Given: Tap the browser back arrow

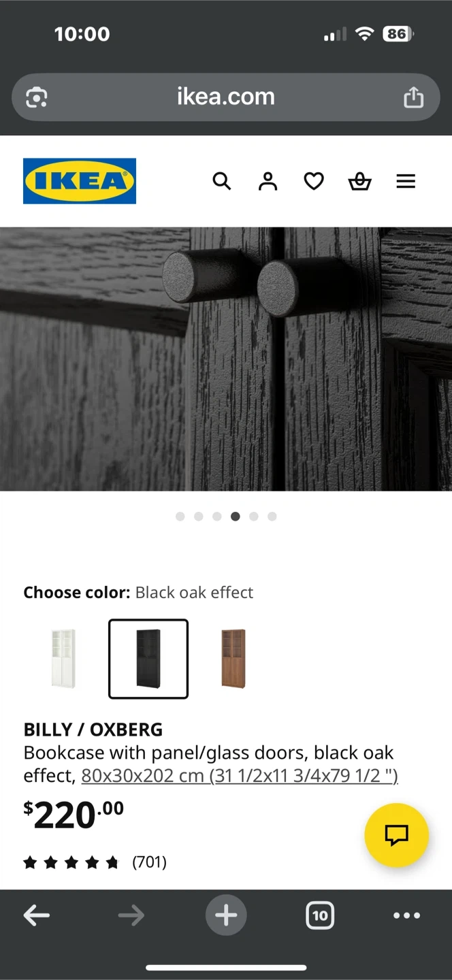Looking at the screenshot, I should [37, 915].
